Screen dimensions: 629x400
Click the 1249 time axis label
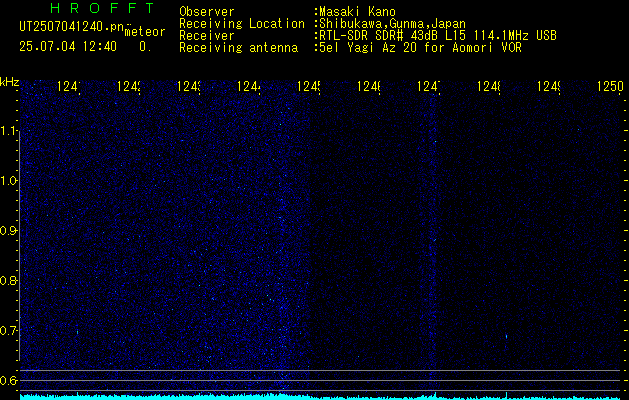click(x=549, y=86)
